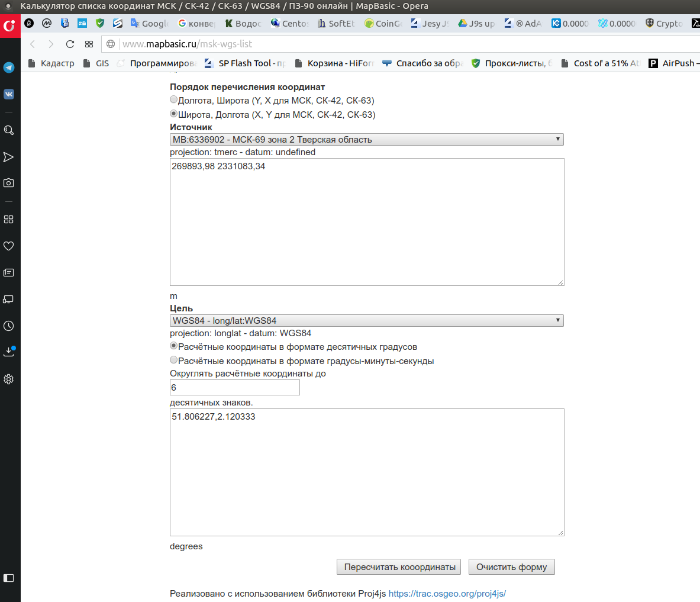Toggle sidebar panel icon at bottom
This screenshot has height=602, width=700.
tap(9, 578)
